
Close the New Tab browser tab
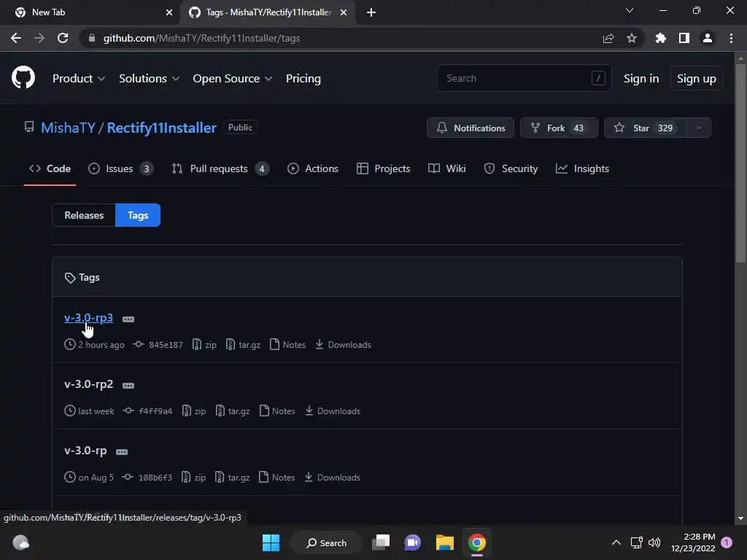point(169,12)
